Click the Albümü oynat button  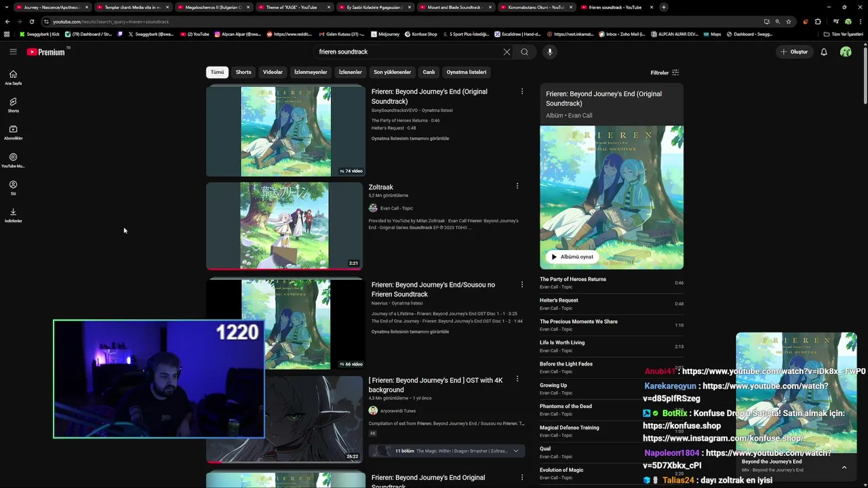point(573,257)
